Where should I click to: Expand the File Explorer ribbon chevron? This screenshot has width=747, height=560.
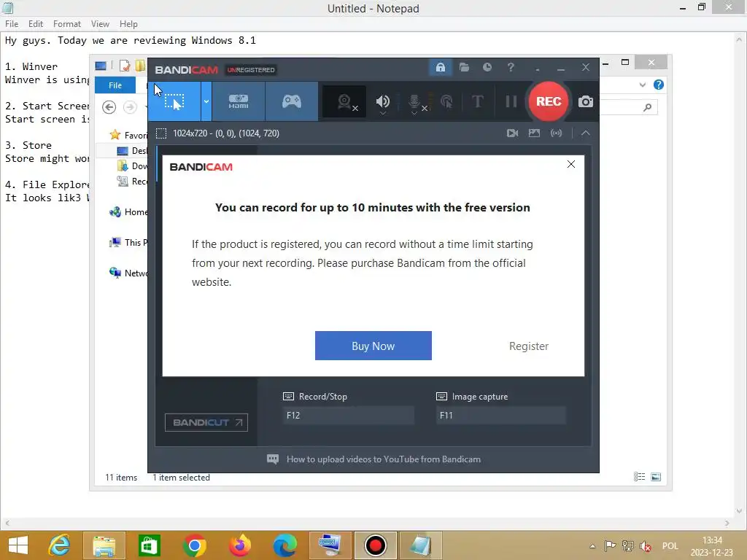(642, 85)
